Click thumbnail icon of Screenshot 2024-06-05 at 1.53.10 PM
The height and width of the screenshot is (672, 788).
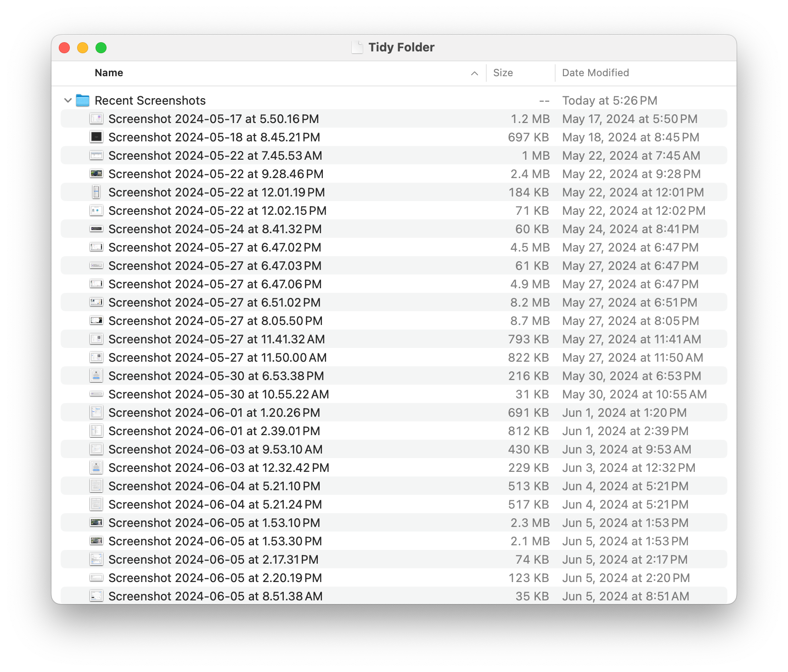tap(96, 523)
